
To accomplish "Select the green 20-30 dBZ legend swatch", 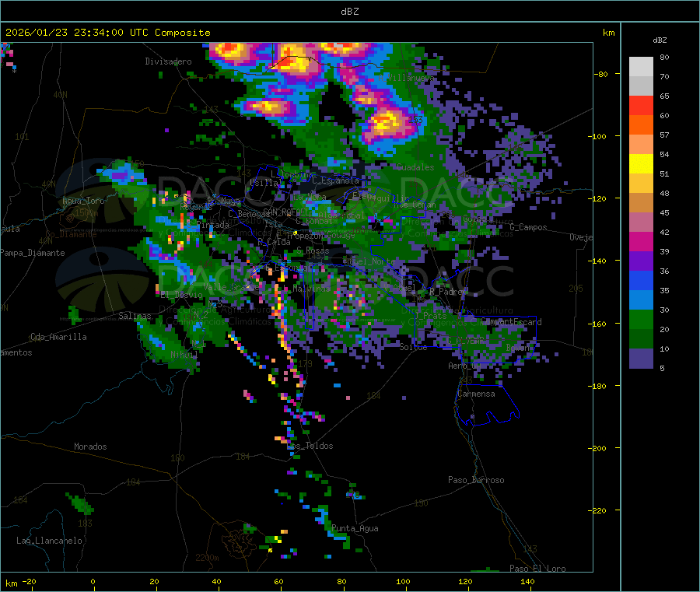I will pos(641,320).
